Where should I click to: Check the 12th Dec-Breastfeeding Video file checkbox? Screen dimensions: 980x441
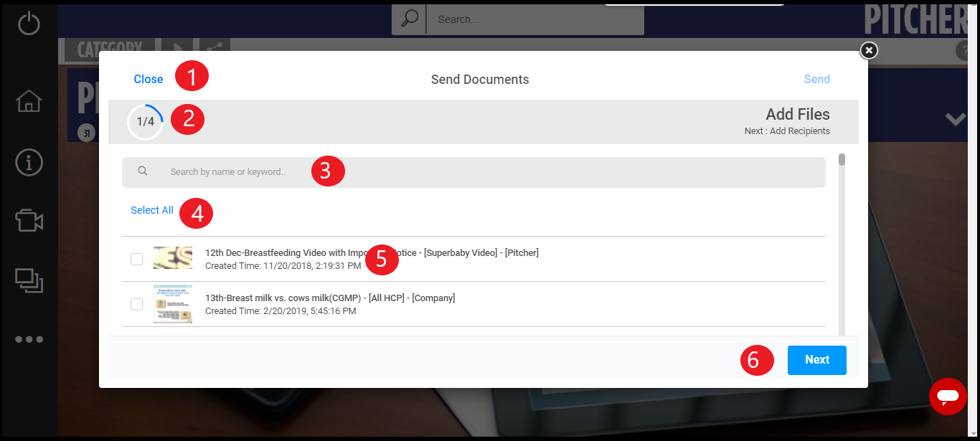pos(137,259)
